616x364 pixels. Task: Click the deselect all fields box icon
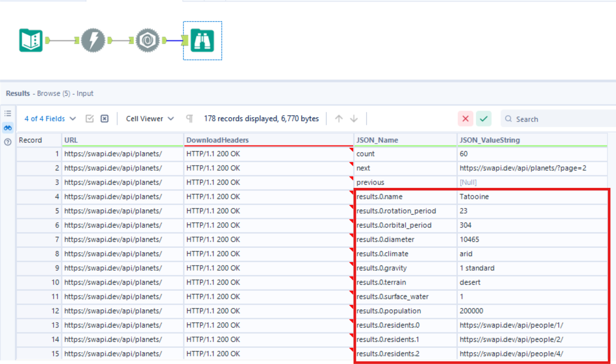(x=104, y=119)
